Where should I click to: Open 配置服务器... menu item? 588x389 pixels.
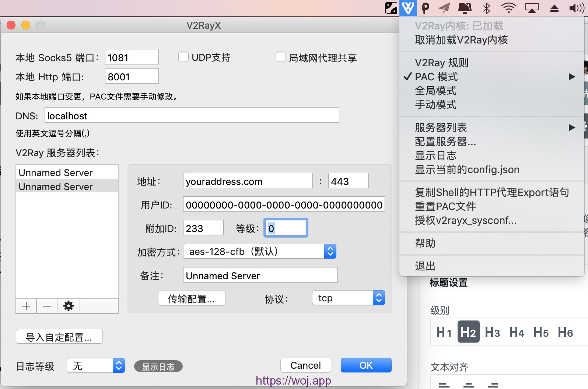tap(492, 141)
